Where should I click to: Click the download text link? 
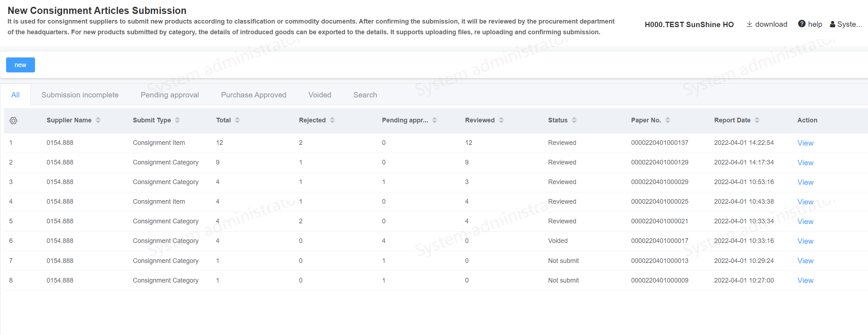tap(771, 24)
